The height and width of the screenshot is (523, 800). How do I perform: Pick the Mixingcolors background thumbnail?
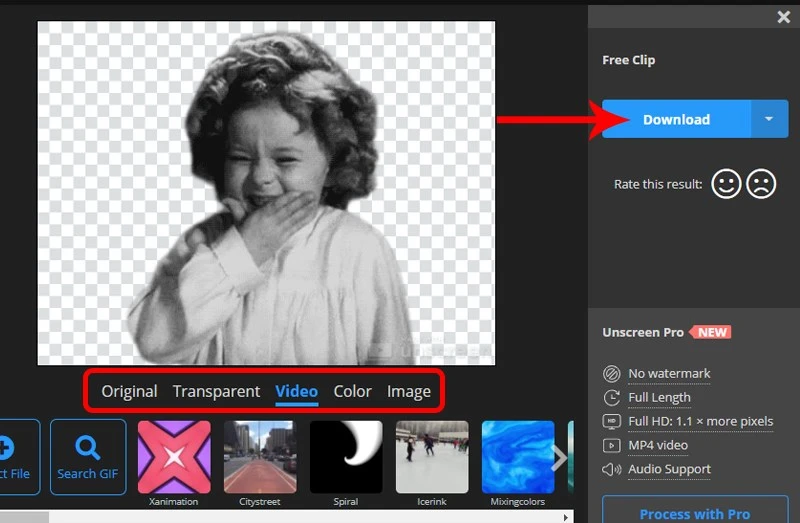point(518,456)
